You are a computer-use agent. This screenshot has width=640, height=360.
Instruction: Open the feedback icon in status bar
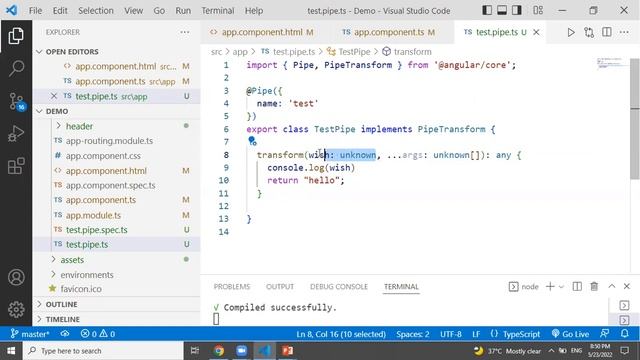tap(605, 334)
